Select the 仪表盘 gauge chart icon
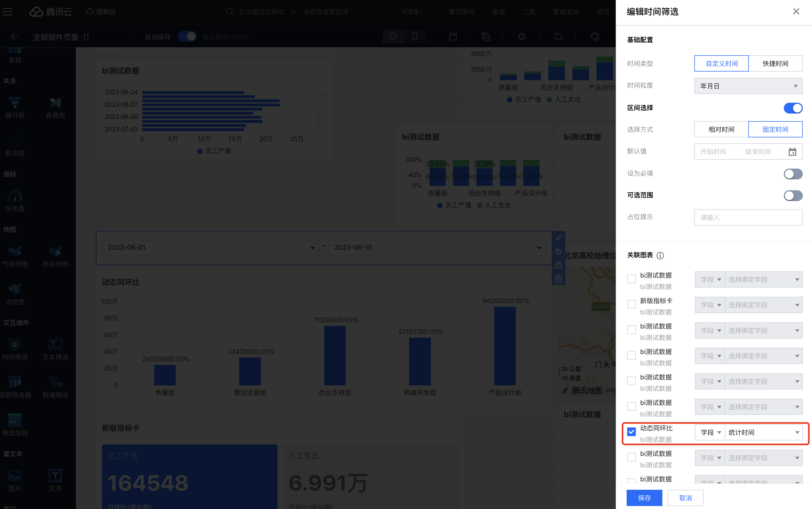The height and width of the screenshot is (509, 812). (15, 196)
